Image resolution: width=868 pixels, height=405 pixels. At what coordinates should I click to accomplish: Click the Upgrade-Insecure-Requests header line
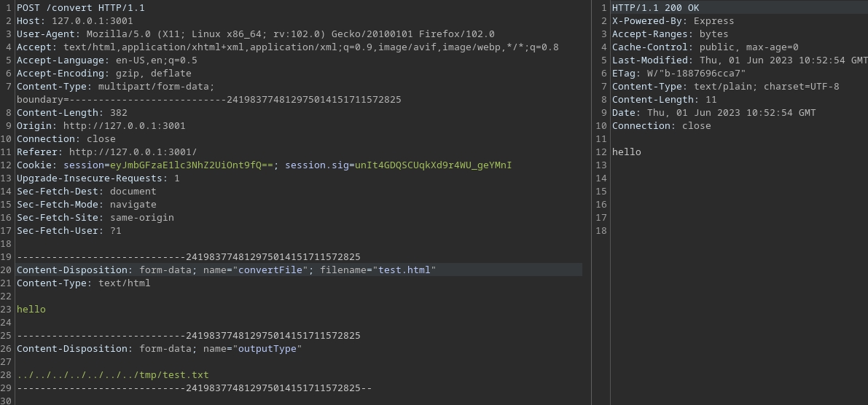click(98, 178)
